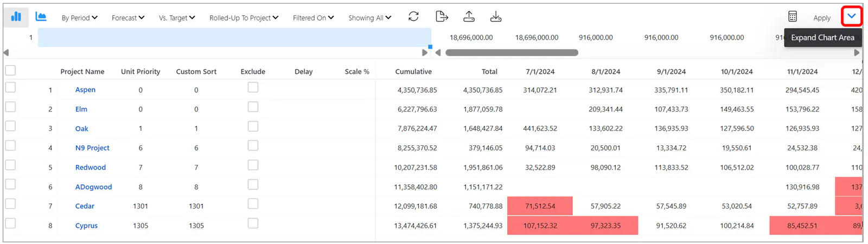This screenshot has width=868, height=244.
Task: Open the Cyprus project link
Action: click(86, 226)
